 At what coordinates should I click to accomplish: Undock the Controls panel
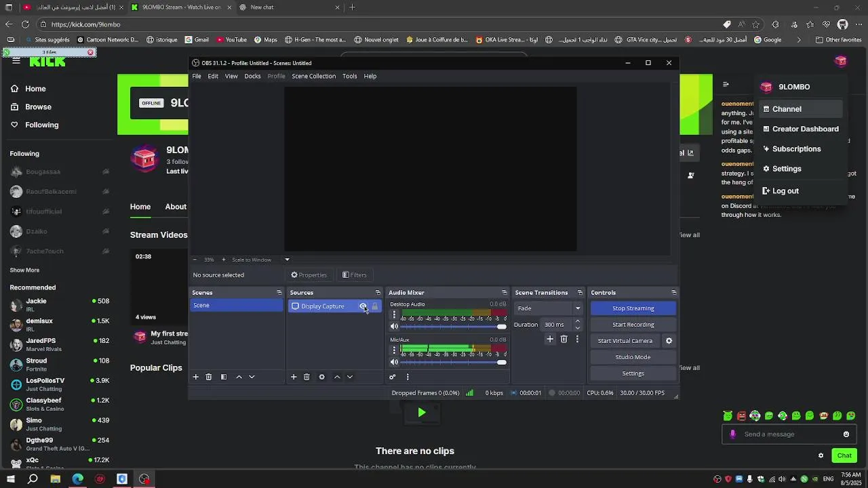[673, 293]
